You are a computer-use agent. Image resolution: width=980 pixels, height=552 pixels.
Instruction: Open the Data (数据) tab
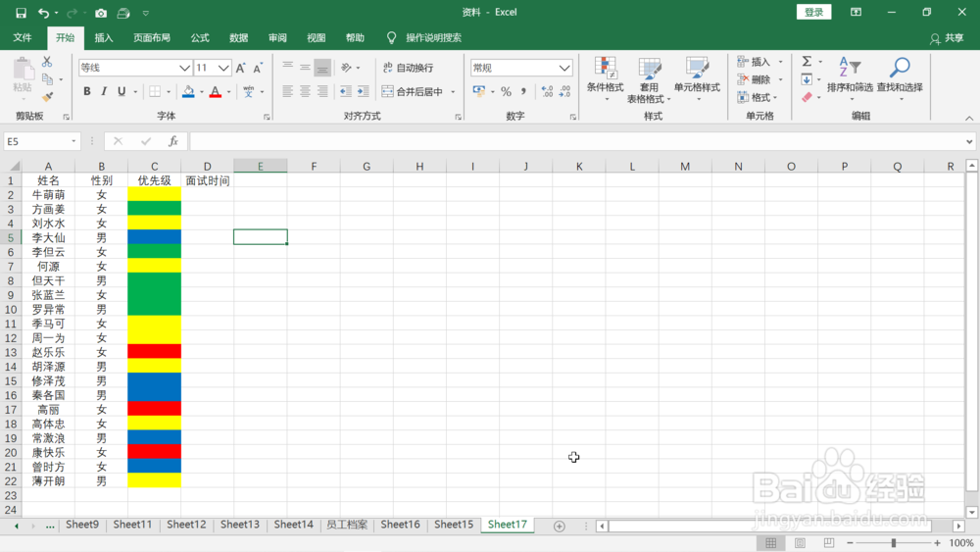239,38
